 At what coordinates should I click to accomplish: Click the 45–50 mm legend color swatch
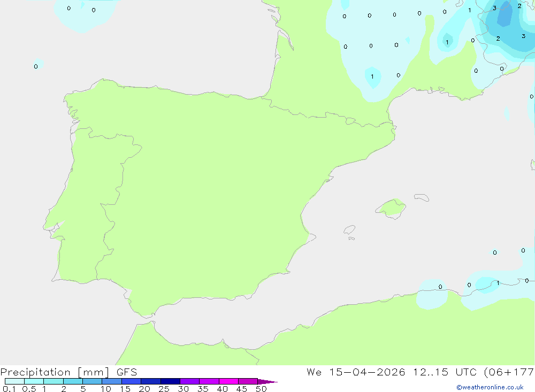pyautogui.click(x=248, y=381)
